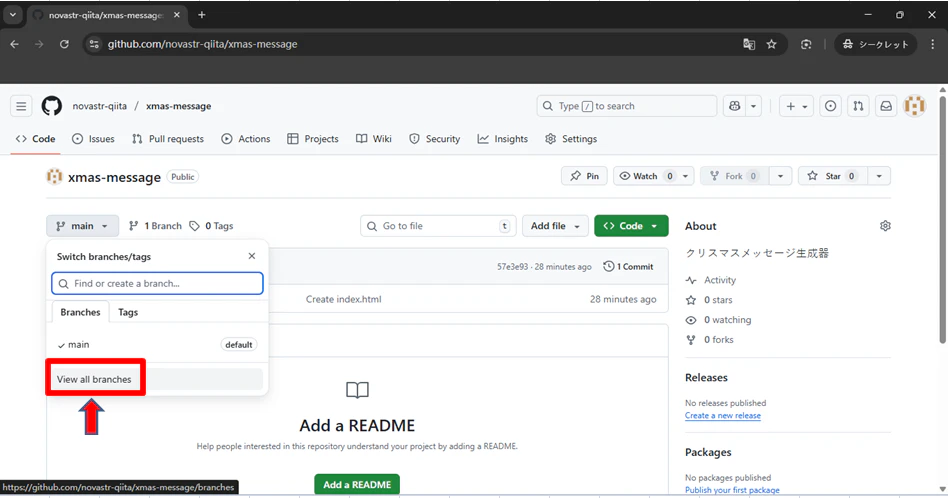Open the notifications inbox icon

886,106
